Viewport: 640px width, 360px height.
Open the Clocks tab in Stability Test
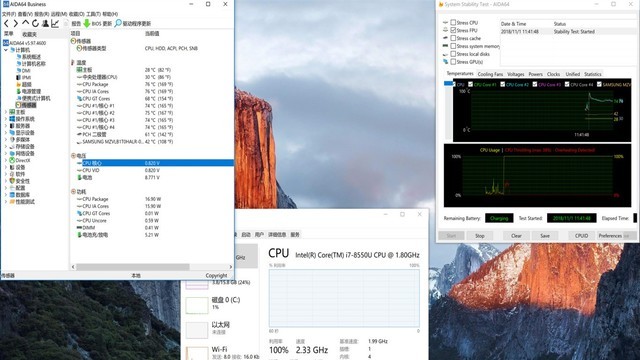553,74
